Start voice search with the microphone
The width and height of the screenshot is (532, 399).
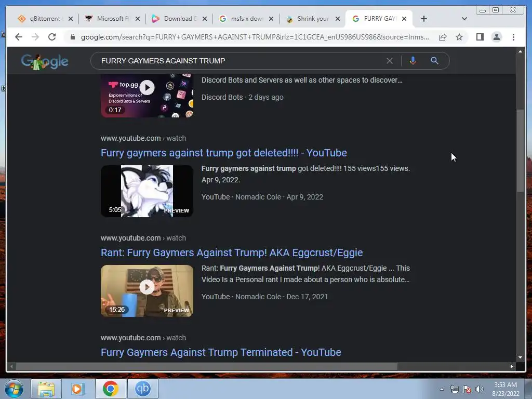click(x=413, y=61)
